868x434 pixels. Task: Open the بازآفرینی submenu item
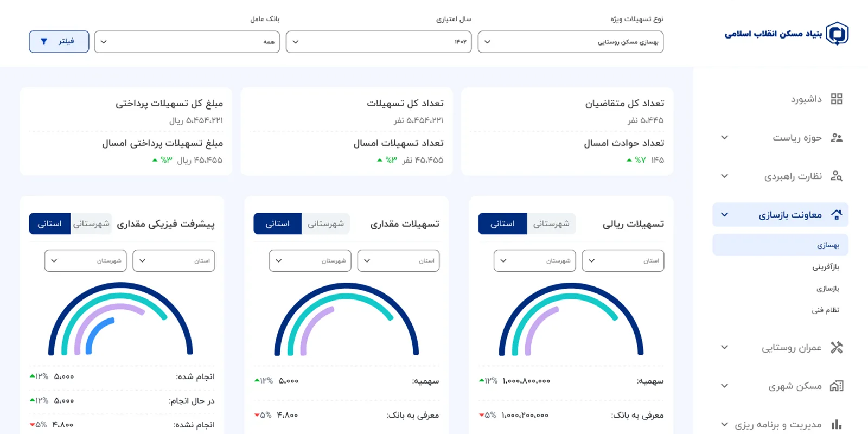pos(826,267)
